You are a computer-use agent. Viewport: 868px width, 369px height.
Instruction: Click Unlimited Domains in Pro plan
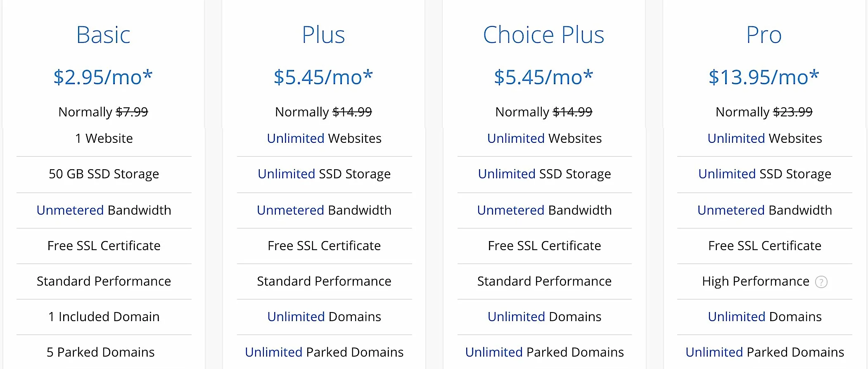(x=765, y=317)
